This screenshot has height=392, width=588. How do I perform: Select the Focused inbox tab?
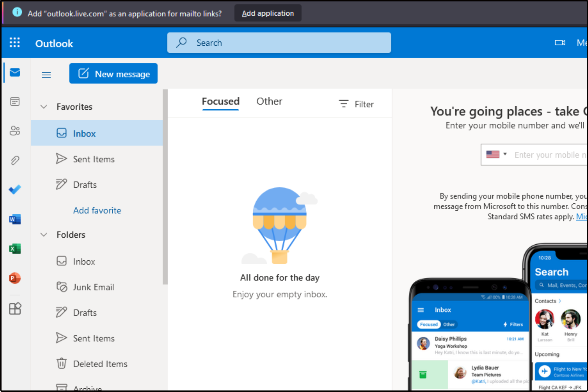point(220,101)
